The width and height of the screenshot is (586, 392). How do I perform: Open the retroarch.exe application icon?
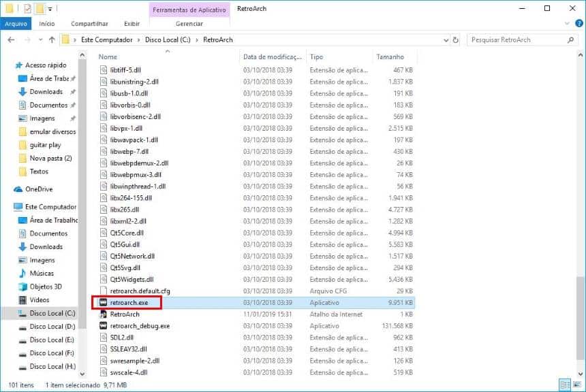104,302
